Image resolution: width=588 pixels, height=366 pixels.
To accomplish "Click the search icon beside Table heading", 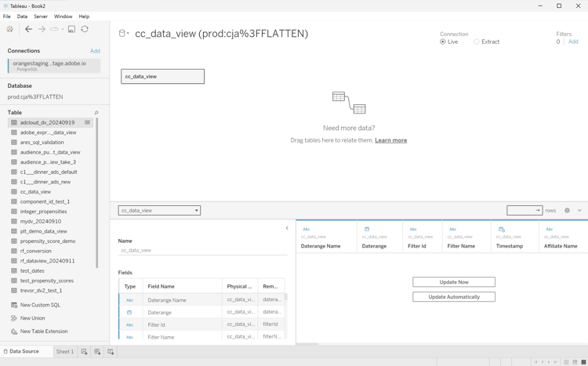I will point(96,113).
